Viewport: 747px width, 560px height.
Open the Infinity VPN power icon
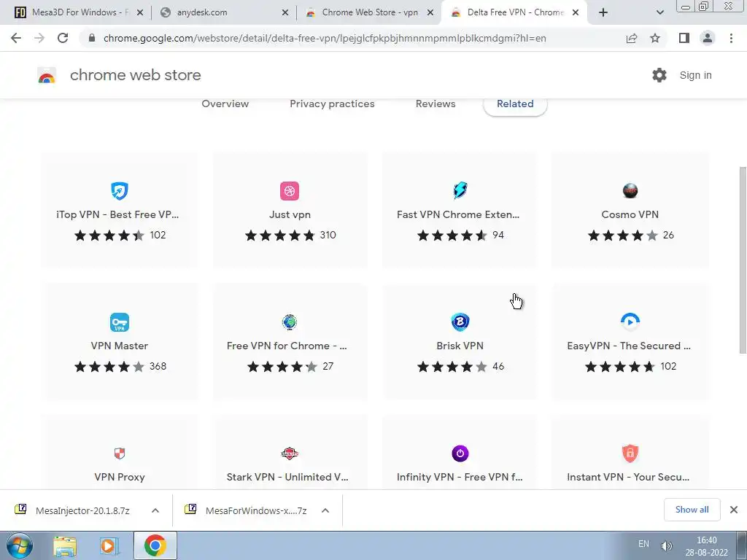click(x=460, y=454)
